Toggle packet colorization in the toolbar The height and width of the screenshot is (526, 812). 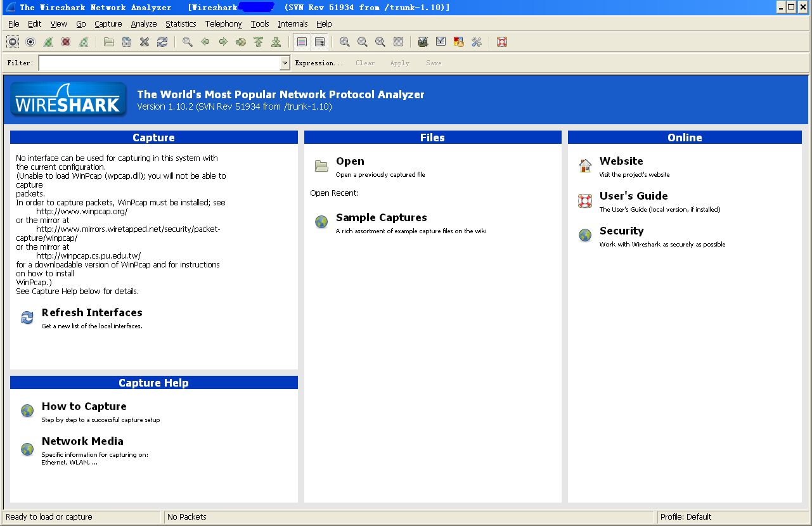point(302,42)
